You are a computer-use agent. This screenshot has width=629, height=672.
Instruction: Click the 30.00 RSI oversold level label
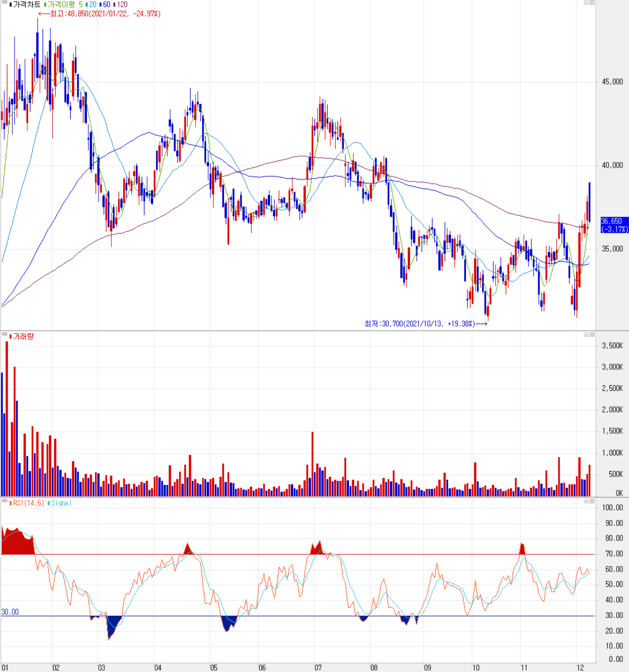(10, 612)
